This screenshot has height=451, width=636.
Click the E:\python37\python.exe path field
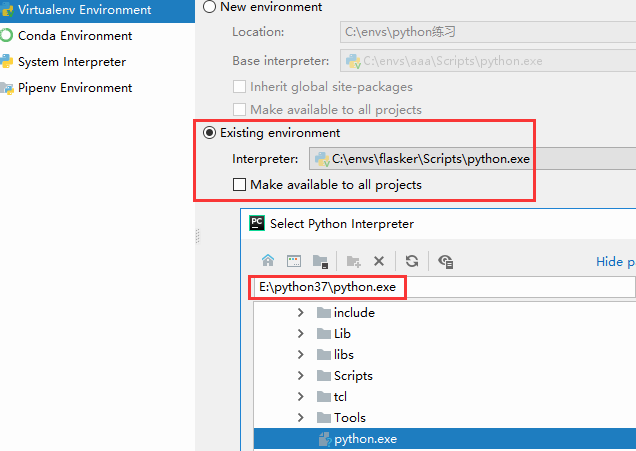[x=440, y=287]
